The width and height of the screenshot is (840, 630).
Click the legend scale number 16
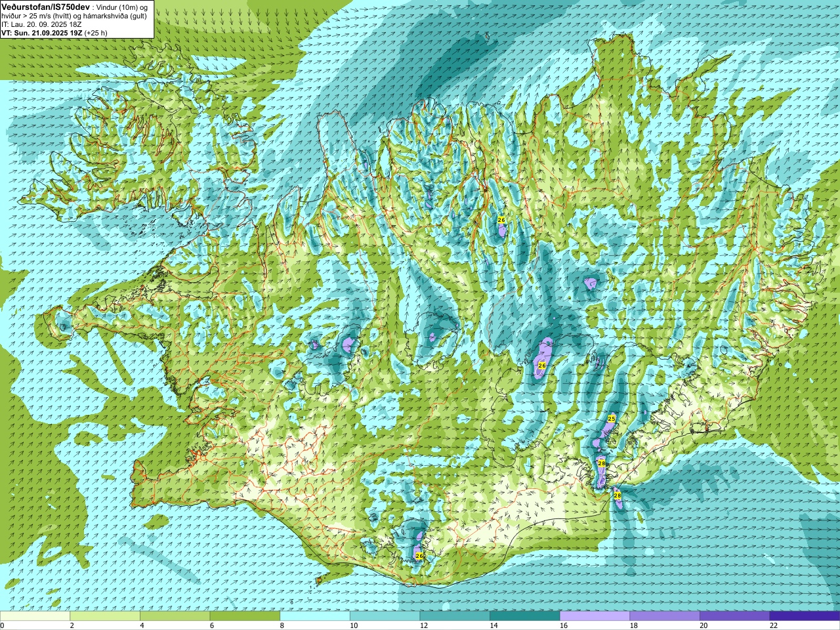[x=564, y=625]
